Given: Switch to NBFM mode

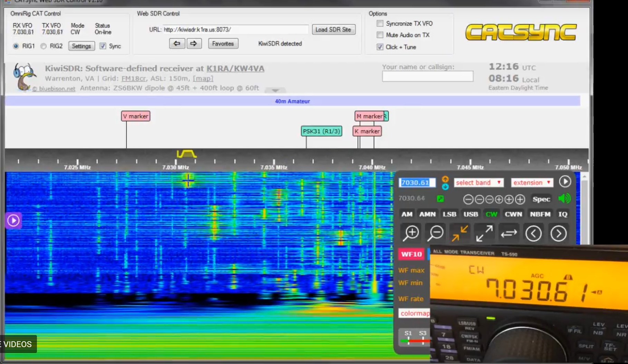Looking at the screenshot, I should tap(540, 214).
